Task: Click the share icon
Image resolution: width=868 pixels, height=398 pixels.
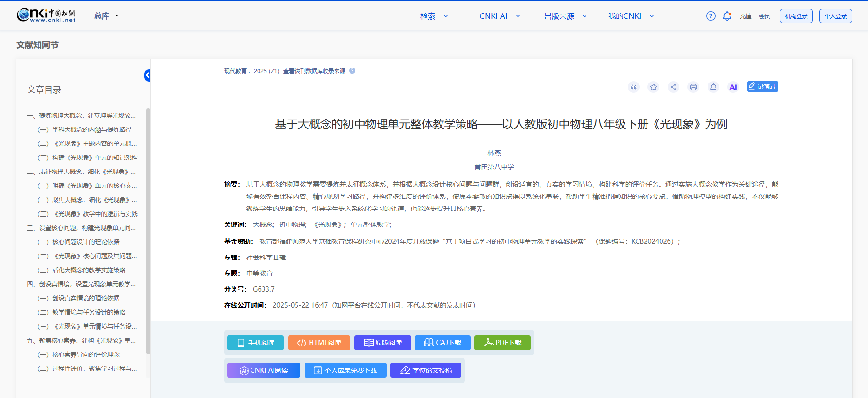Action: pos(673,87)
